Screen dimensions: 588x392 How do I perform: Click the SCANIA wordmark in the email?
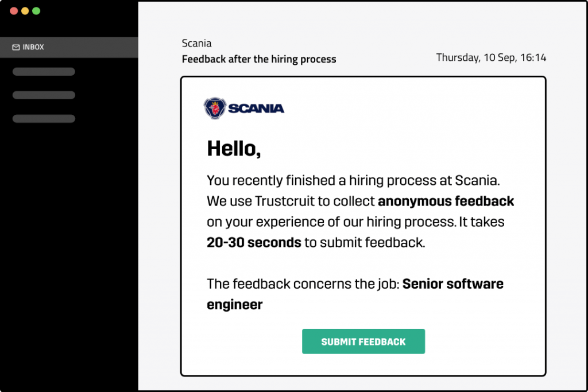256,108
